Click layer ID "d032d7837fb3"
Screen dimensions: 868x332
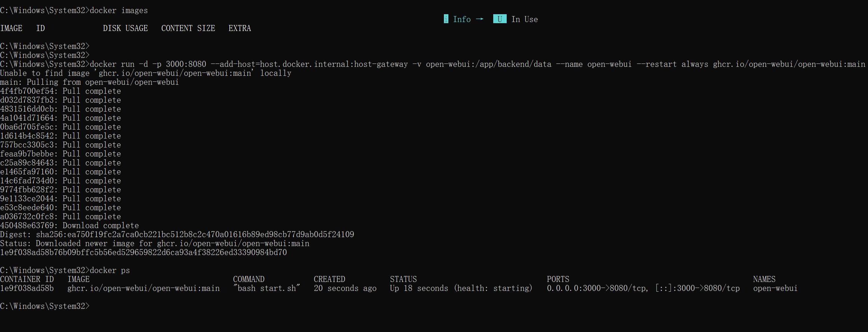27,100
